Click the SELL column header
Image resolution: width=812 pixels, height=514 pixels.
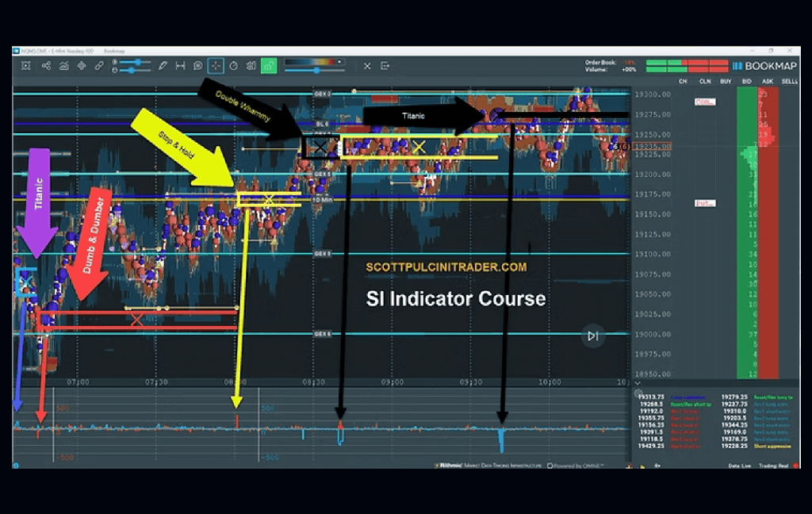click(789, 82)
